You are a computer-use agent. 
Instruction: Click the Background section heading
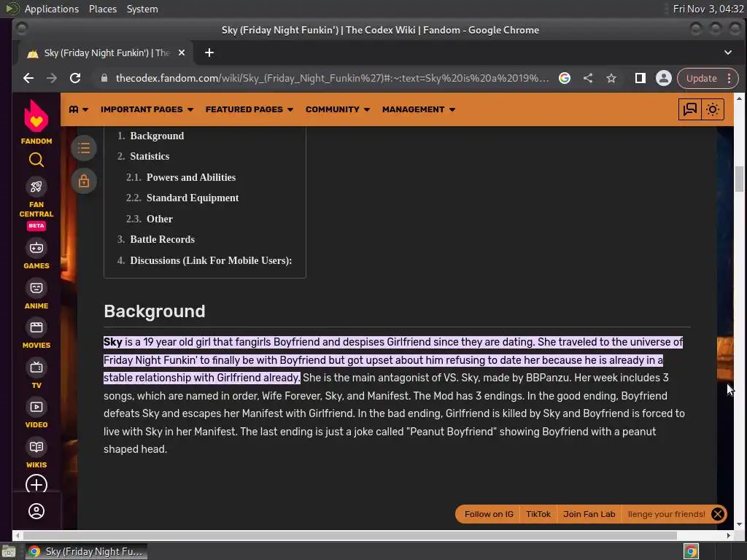(x=155, y=311)
